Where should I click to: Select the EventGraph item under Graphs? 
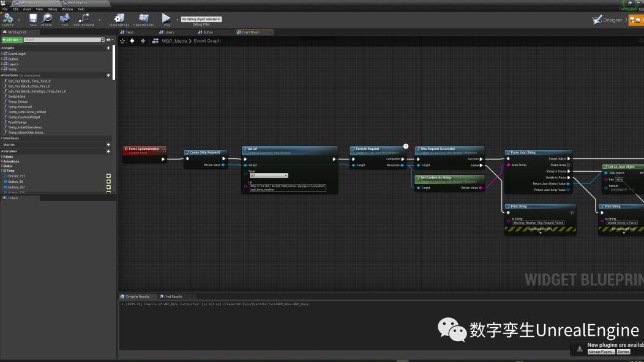(17, 54)
